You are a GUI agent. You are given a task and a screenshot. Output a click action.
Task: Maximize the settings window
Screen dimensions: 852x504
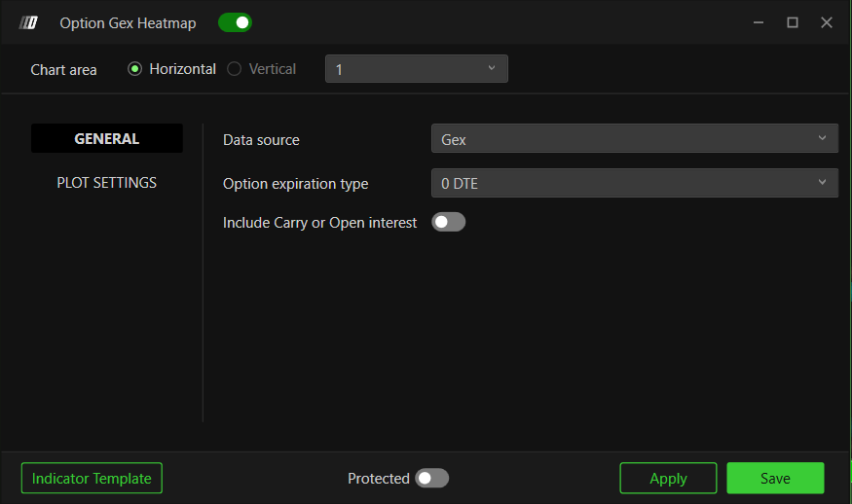(x=793, y=22)
